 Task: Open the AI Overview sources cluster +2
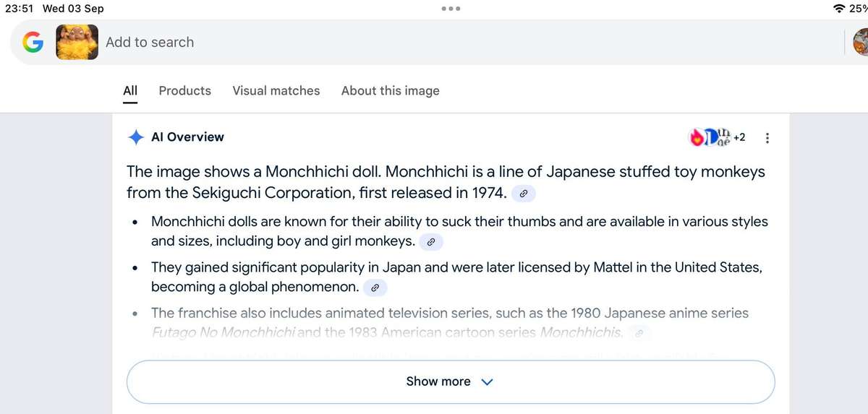click(x=718, y=137)
